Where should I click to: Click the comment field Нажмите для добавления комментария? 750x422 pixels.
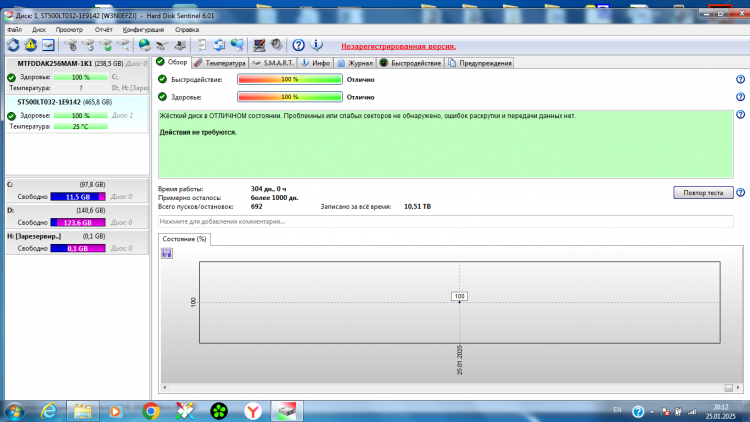pyautogui.click(x=445, y=222)
